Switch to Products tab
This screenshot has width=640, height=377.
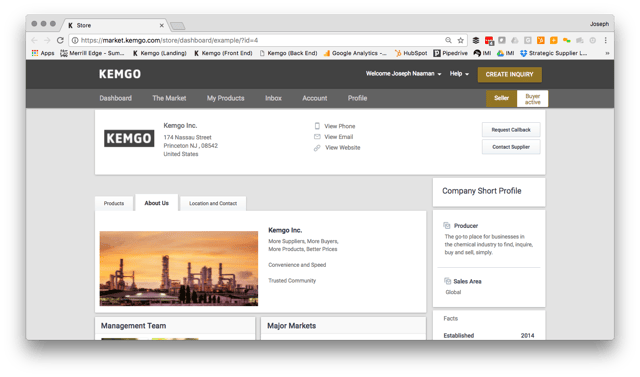(114, 203)
